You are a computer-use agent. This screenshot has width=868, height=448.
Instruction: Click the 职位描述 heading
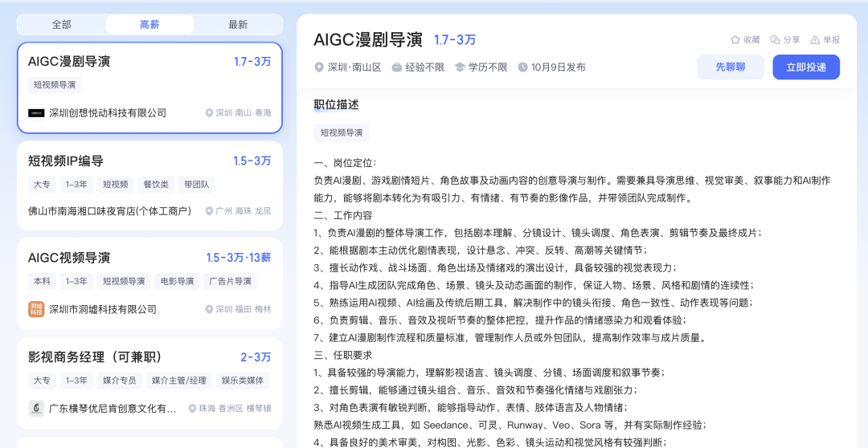tap(337, 104)
